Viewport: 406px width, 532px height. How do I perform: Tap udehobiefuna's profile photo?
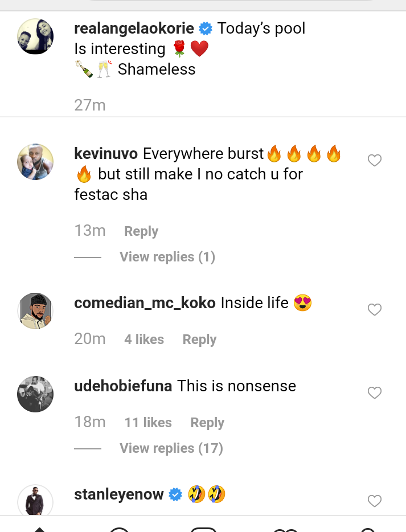click(x=36, y=394)
